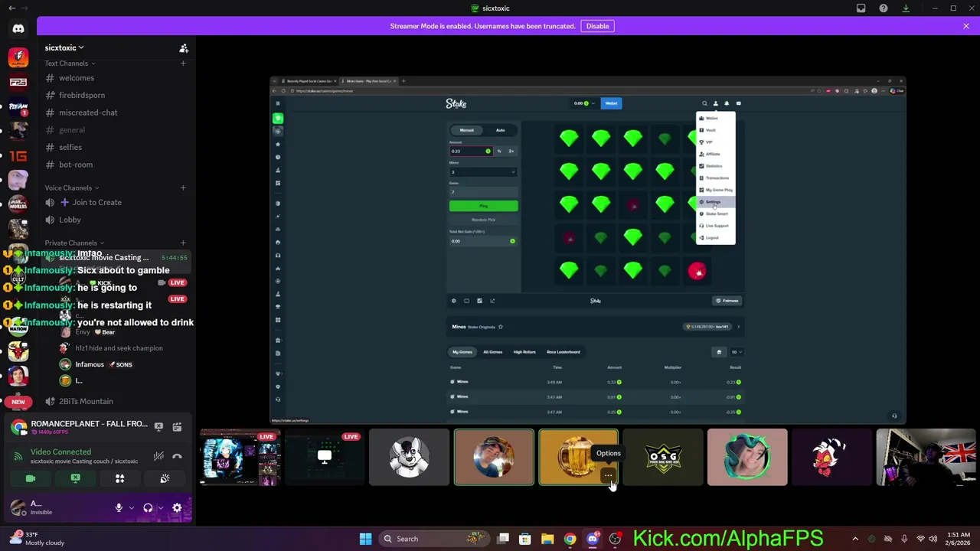This screenshot has width=980, height=551.
Task: Open the welcomes channel
Action: point(77,78)
